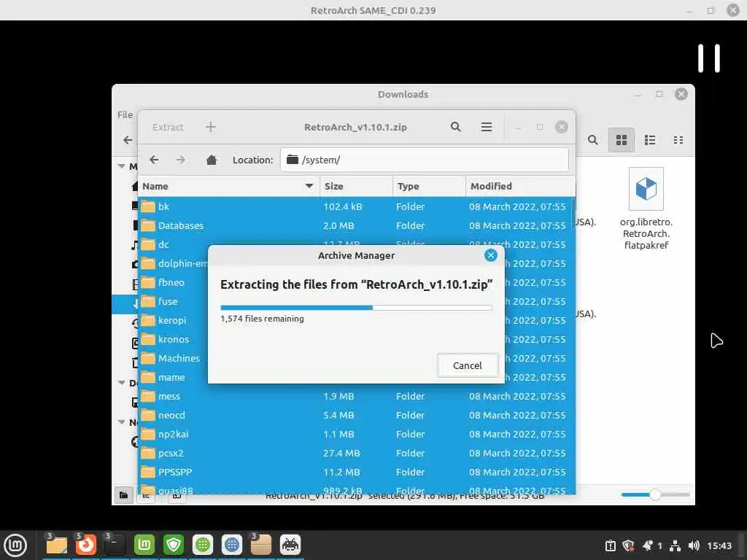This screenshot has height=560, width=747.
Task: Select the bk folder row
Action: pos(356,206)
